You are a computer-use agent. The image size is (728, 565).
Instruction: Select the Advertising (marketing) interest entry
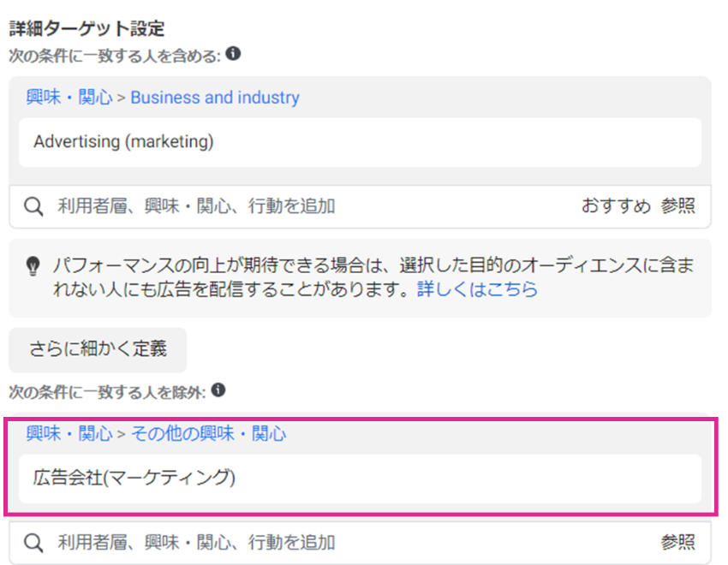360,142
